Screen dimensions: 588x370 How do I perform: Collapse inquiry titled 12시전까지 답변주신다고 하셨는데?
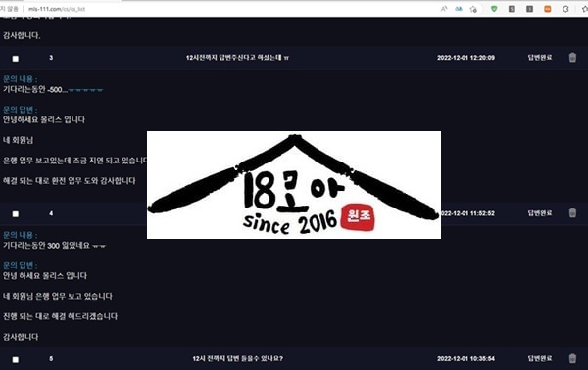point(237,58)
